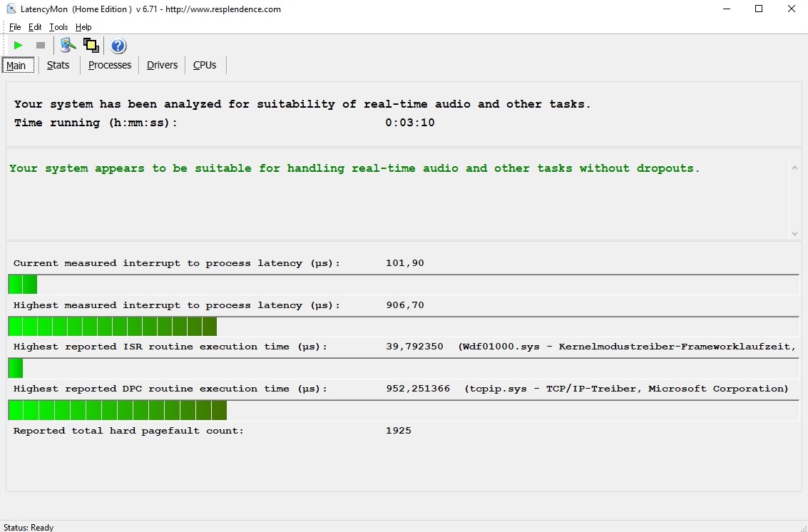Open the options icon in toolbar
Screen dimensions: 808x532
(68, 46)
